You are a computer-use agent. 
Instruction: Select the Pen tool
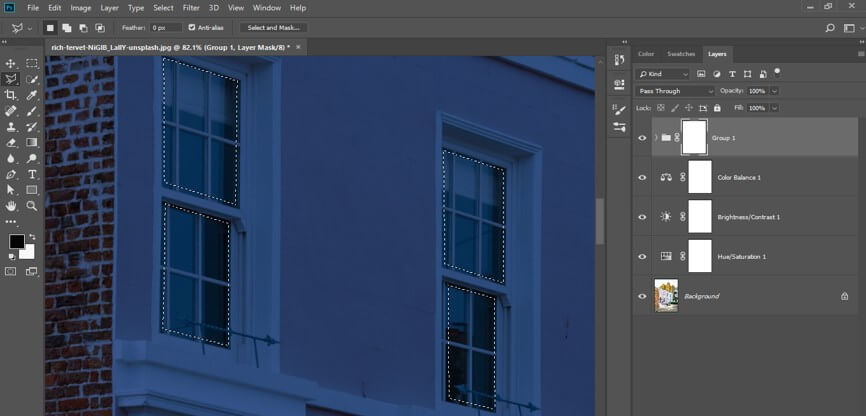(10, 174)
